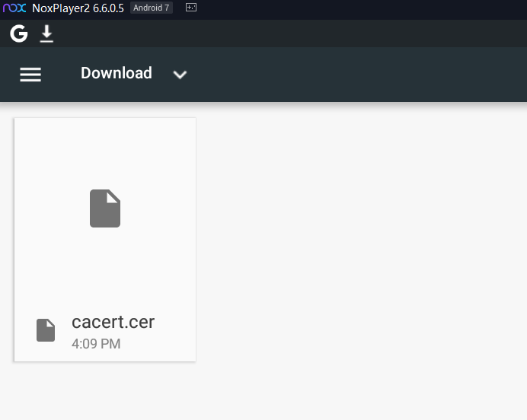Click the Nox logo in title bar

14,8
